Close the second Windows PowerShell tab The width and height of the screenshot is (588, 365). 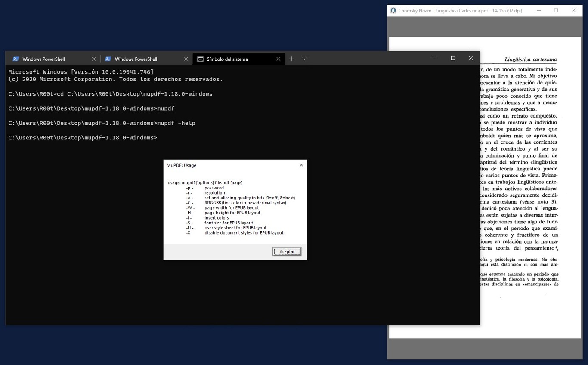pos(186,59)
